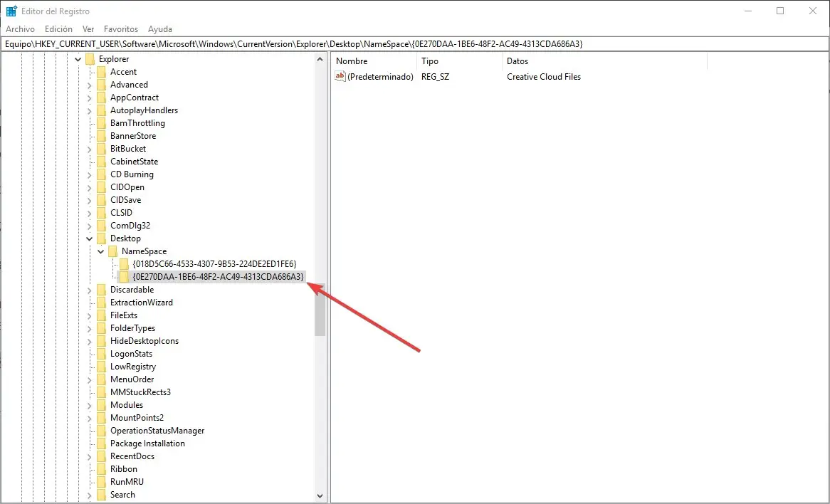
Task: Click the Accent folder icon
Action: click(102, 72)
